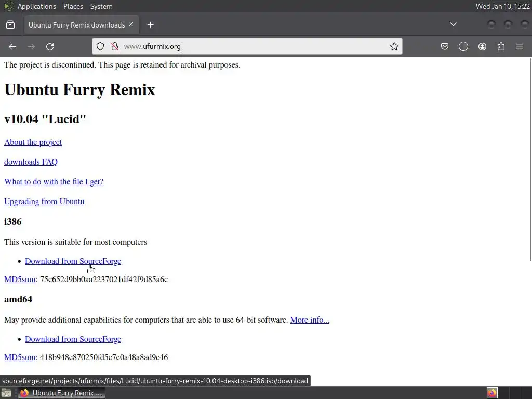Click the Firefox back arrow
This screenshot has width=532, height=399.
pyautogui.click(x=12, y=46)
